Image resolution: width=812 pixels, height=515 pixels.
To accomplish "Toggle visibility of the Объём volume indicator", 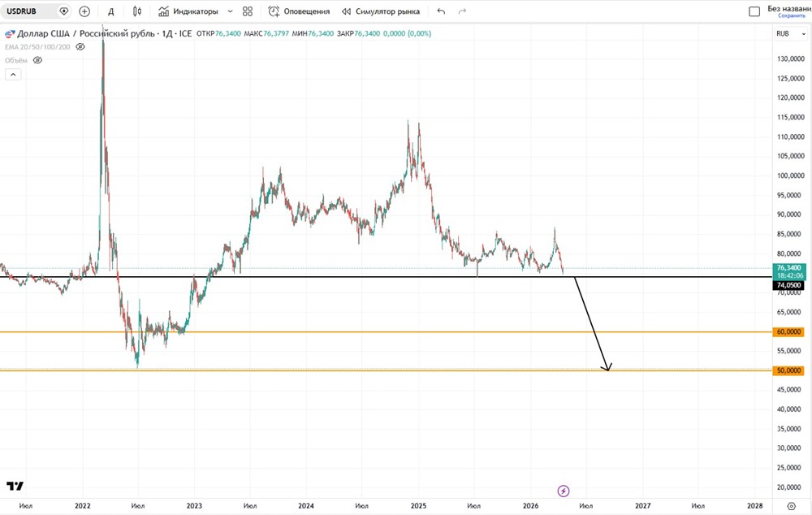I will coord(38,60).
